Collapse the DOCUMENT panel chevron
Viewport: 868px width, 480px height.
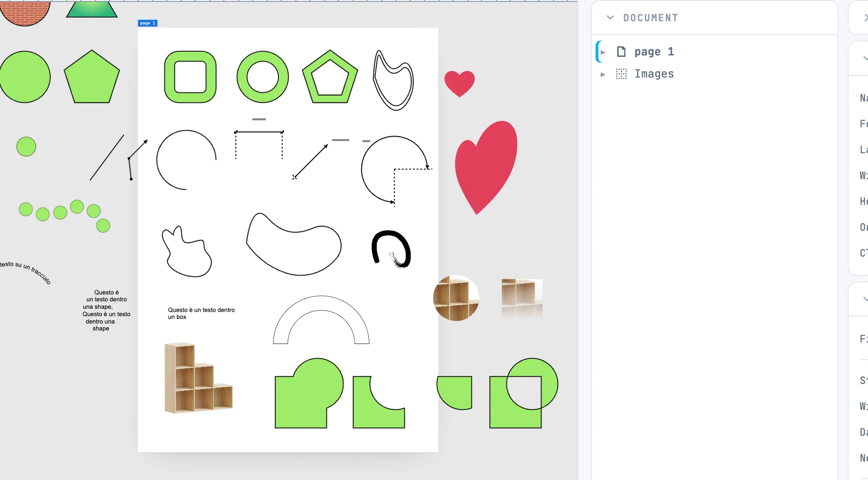(610, 18)
